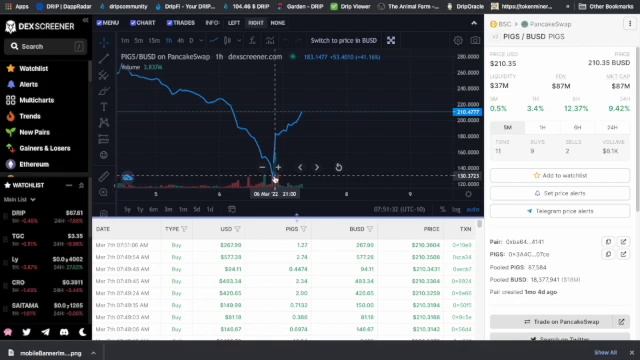
Task: Take a chart snapshot with camera icon
Action: click(475, 40)
